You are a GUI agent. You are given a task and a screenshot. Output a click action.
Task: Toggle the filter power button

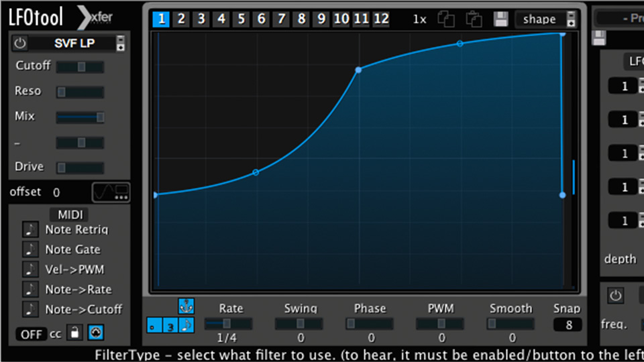click(x=20, y=44)
